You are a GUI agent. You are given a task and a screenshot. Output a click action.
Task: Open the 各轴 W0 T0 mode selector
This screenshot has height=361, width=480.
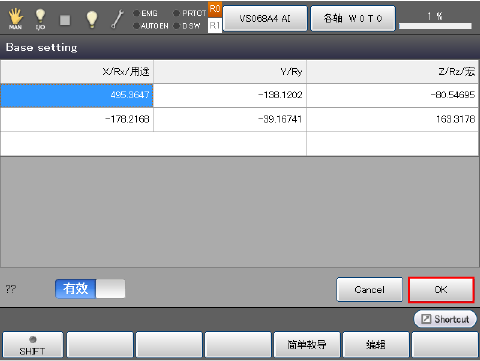coord(353,18)
